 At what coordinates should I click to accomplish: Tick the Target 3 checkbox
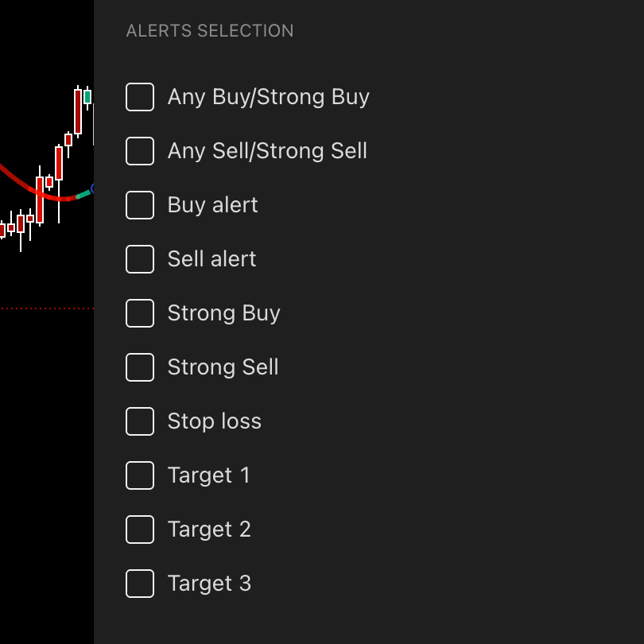(x=140, y=584)
